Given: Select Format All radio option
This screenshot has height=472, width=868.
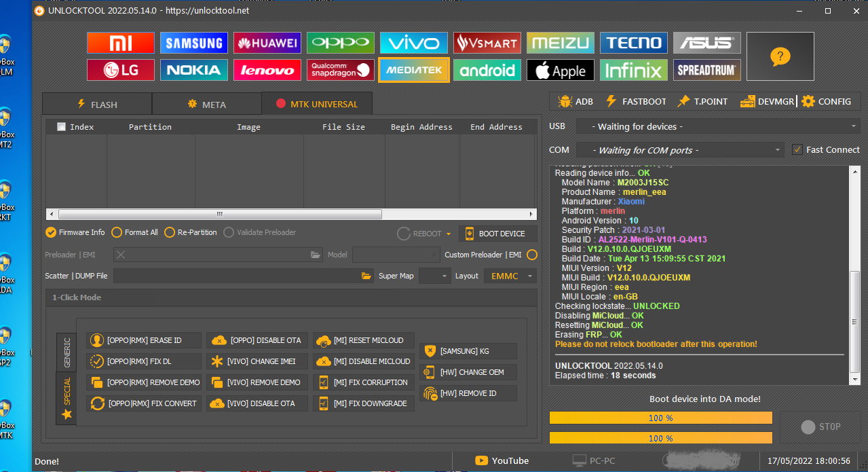Looking at the screenshot, I should pos(134,232).
